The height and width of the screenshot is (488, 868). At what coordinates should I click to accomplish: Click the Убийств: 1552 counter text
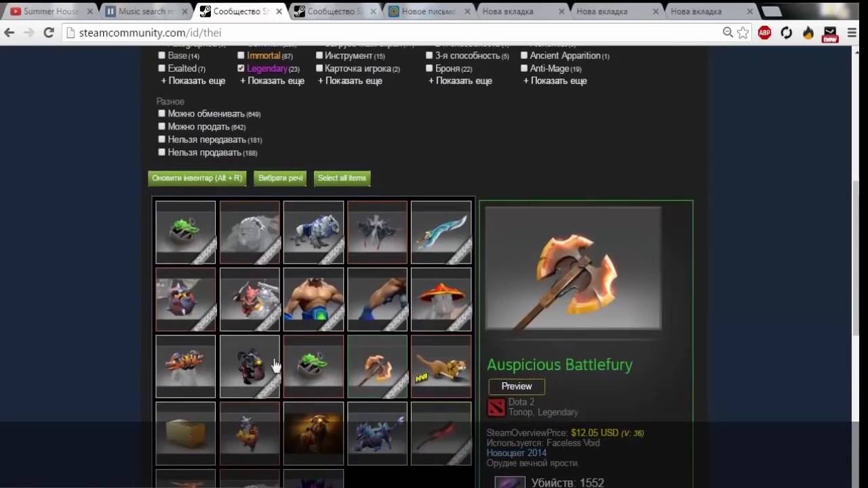[567, 483]
